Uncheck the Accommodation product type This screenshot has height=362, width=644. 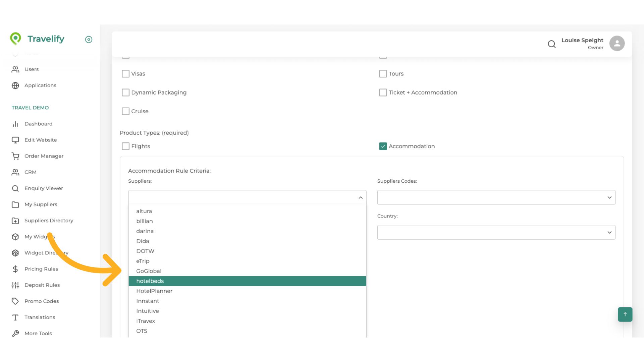tap(383, 146)
